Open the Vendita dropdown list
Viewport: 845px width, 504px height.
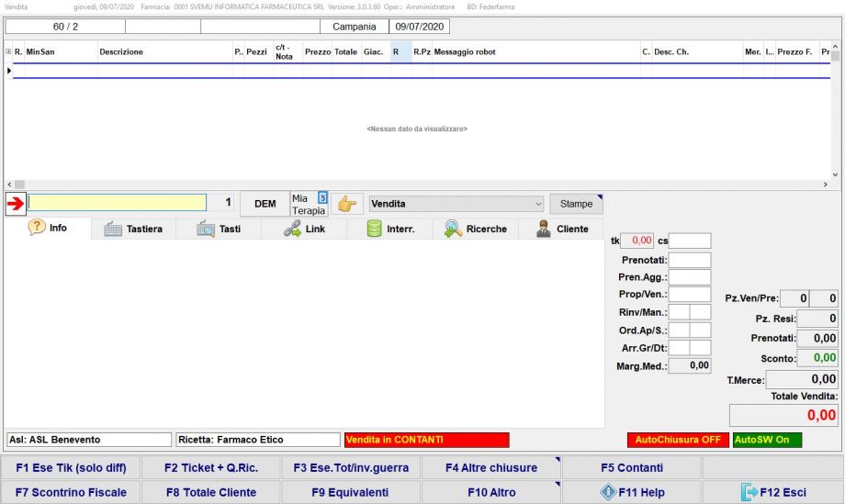pyautogui.click(x=537, y=204)
